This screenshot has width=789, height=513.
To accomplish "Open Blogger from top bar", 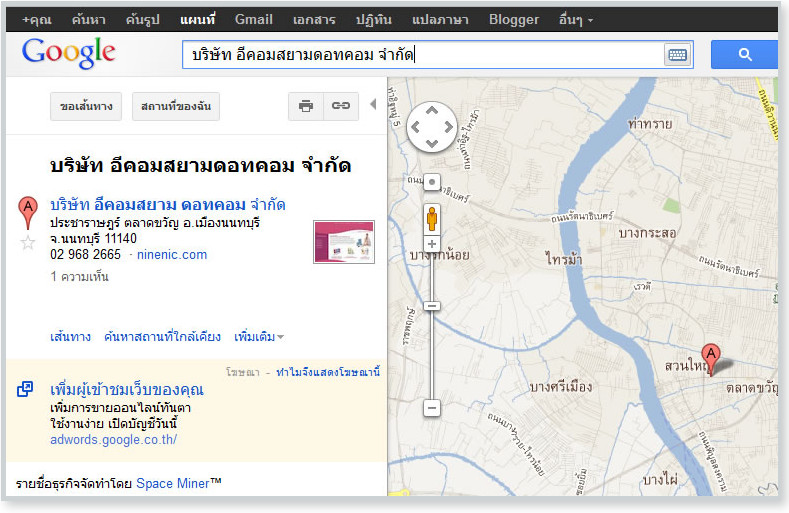I will (514, 20).
